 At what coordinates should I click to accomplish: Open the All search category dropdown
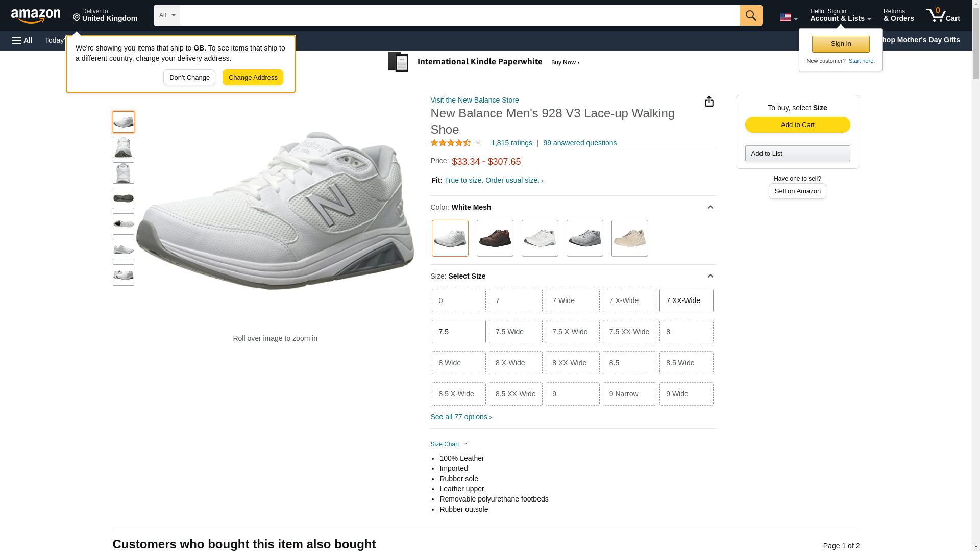tap(166, 15)
